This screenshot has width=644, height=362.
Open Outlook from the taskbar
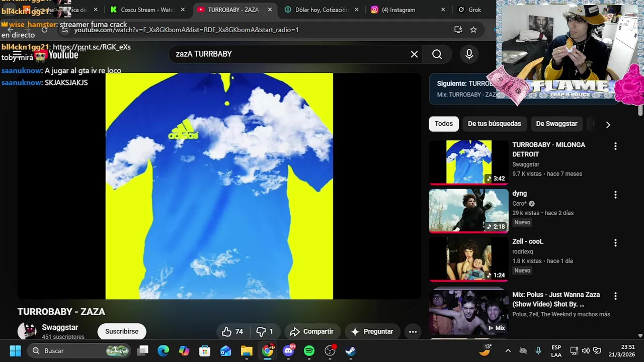[x=225, y=350]
